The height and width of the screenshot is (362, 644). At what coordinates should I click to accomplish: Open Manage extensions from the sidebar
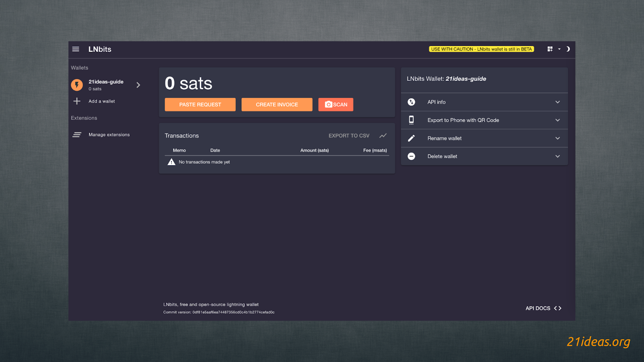[109, 135]
